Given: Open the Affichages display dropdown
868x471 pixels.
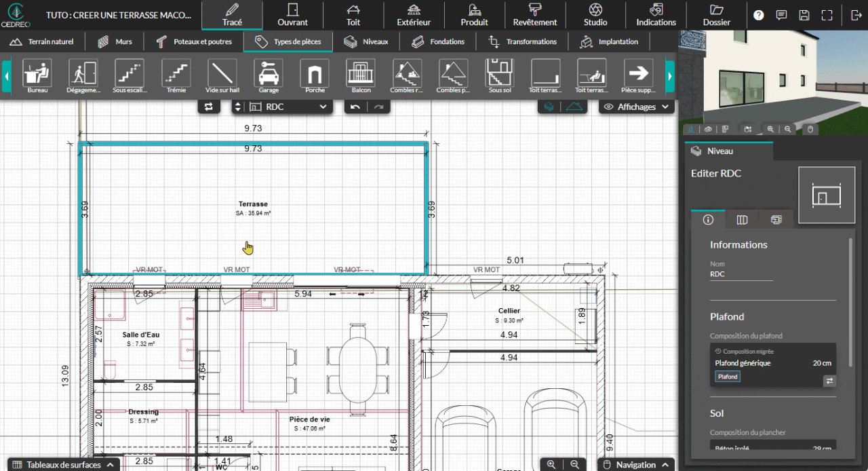Looking at the screenshot, I should [x=637, y=107].
